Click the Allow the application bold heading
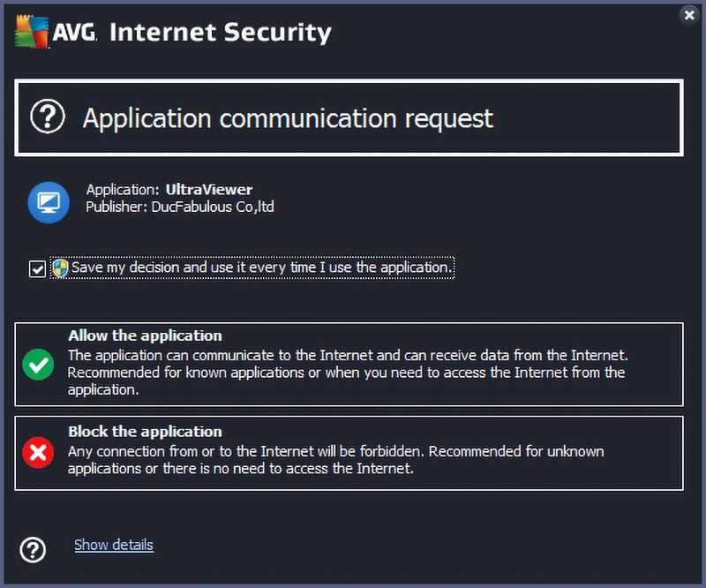Screen dimensions: 706x588 click(x=145, y=335)
